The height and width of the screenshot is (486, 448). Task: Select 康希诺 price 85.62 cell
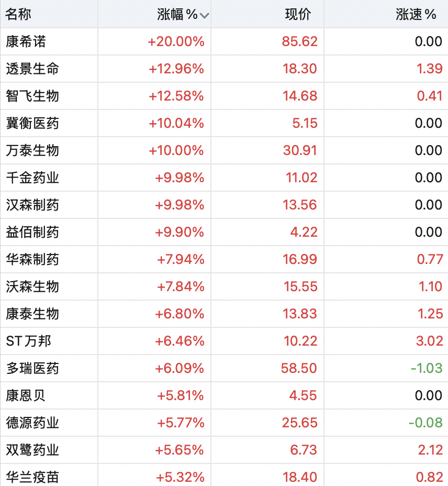click(299, 41)
